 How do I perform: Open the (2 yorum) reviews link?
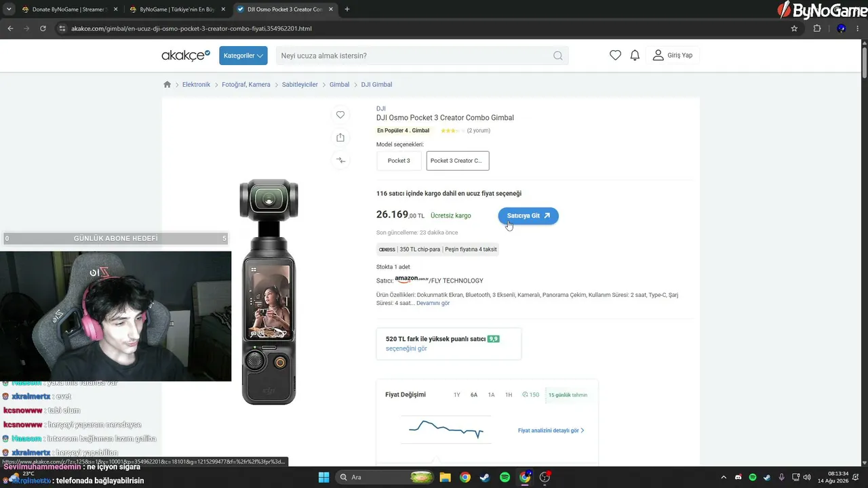point(479,131)
